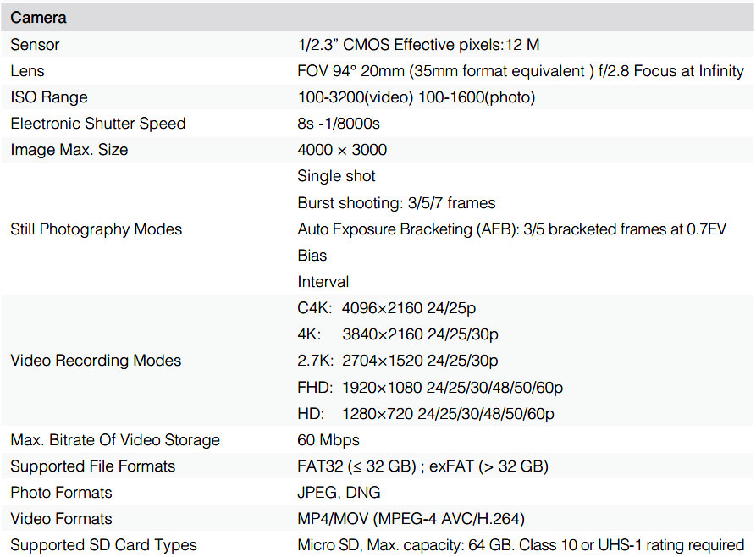Click the Sensor row label
Viewport: 756px width, 557px height.
point(35,44)
